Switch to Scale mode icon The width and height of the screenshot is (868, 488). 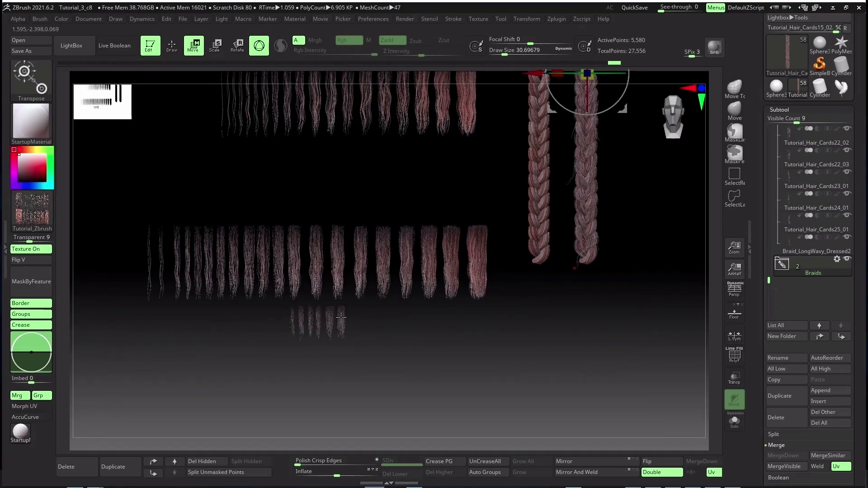coord(215,45)
